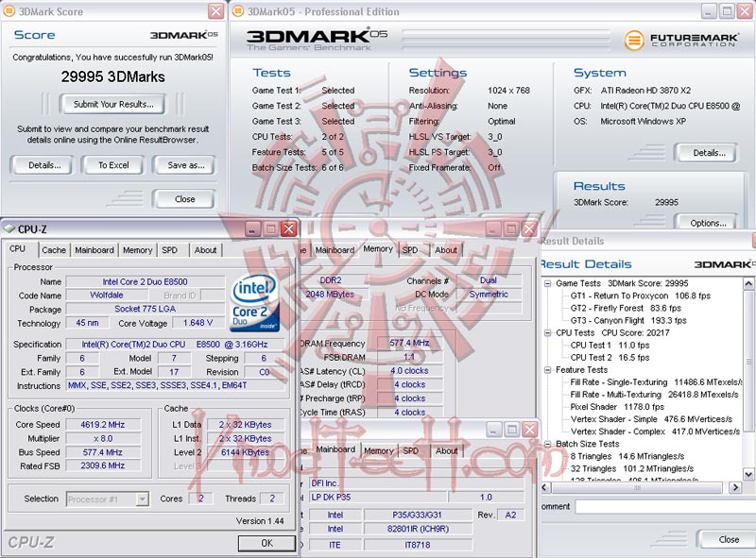756x558 pixels.
Task: Select 8 Triangles result row
Action: click(627, 456)
